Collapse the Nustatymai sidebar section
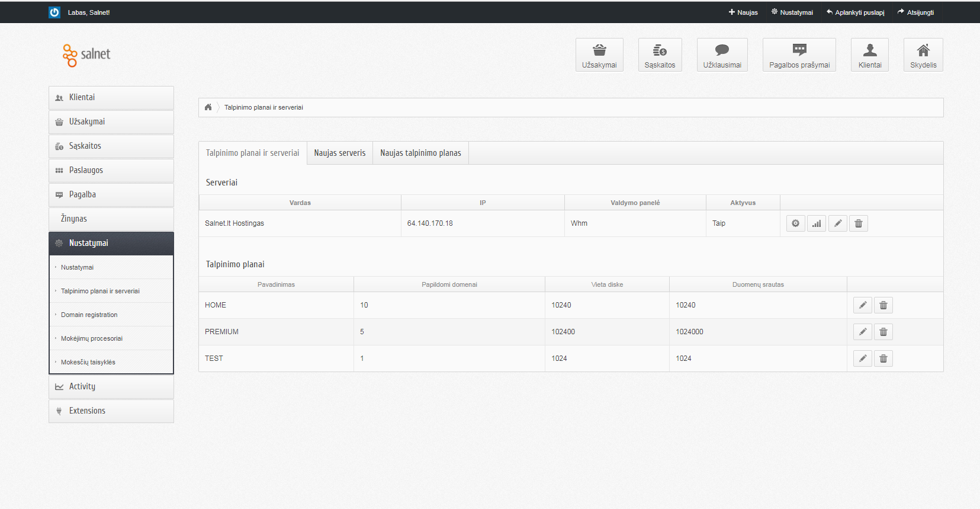980x509 pixels. pyautogui.click(x=111, y=244)
